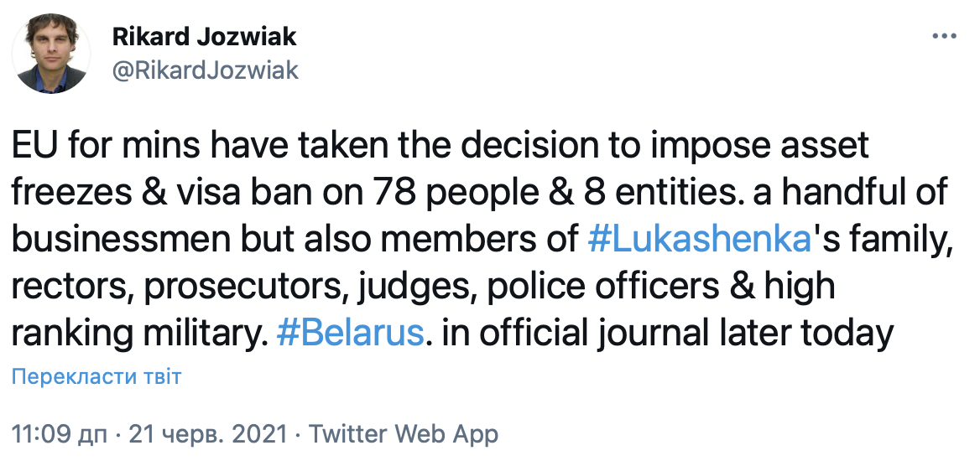
Task: Open the #Belarus hashtag
Action: pyautogui.click(x=348, y=334)
